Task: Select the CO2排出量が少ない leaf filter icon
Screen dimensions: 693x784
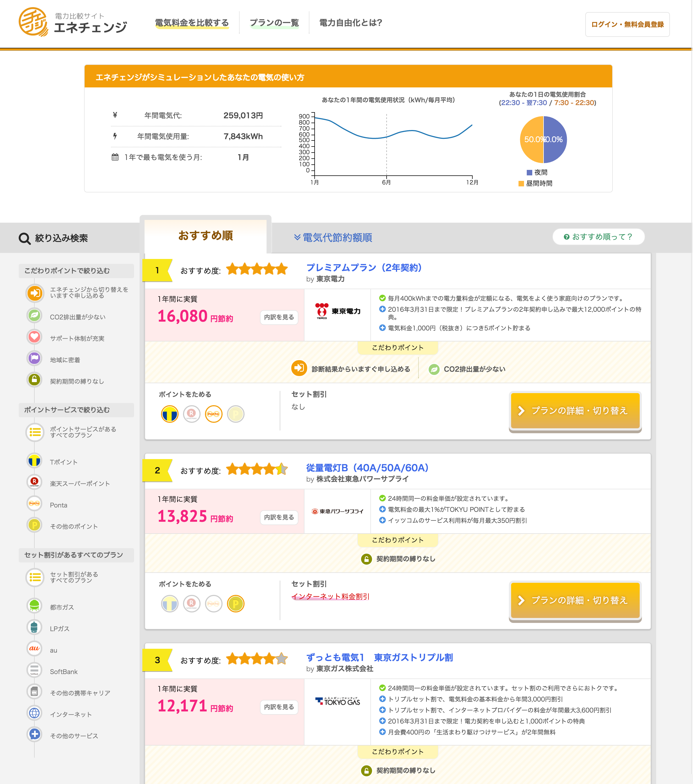Action: click(x=35, y=315)
